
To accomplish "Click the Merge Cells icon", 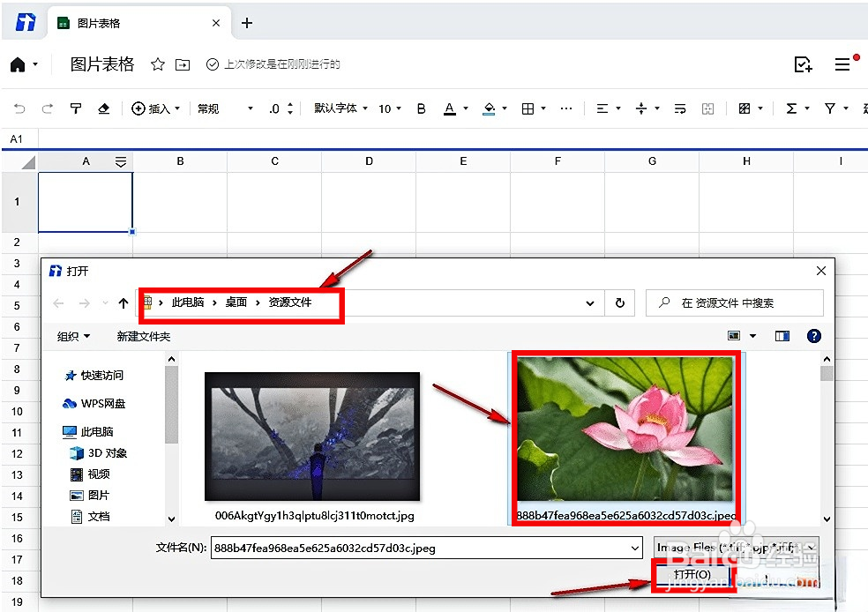I will 707,108.
